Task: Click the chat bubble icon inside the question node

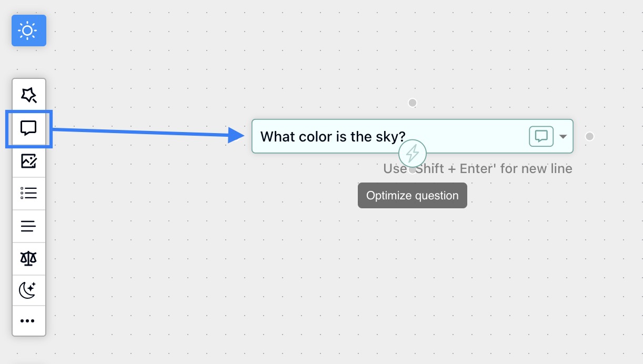Action: pyautogui.click(x=541, y=136)
